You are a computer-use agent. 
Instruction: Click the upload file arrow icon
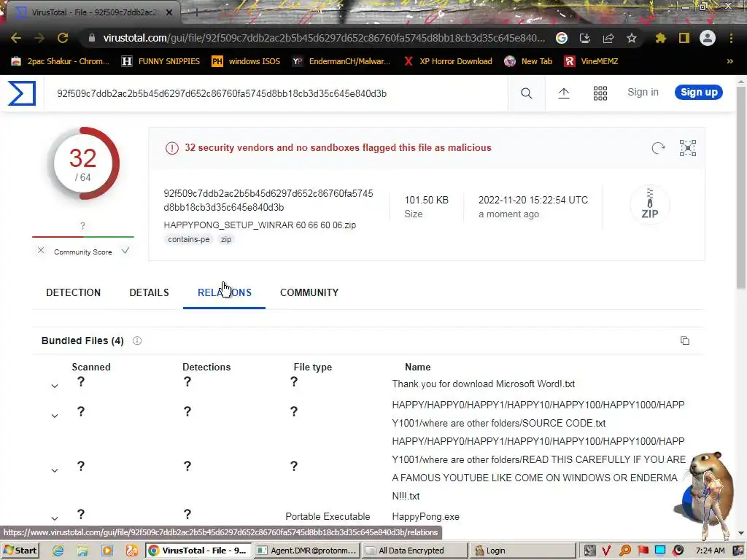click(x=564, y=93)
